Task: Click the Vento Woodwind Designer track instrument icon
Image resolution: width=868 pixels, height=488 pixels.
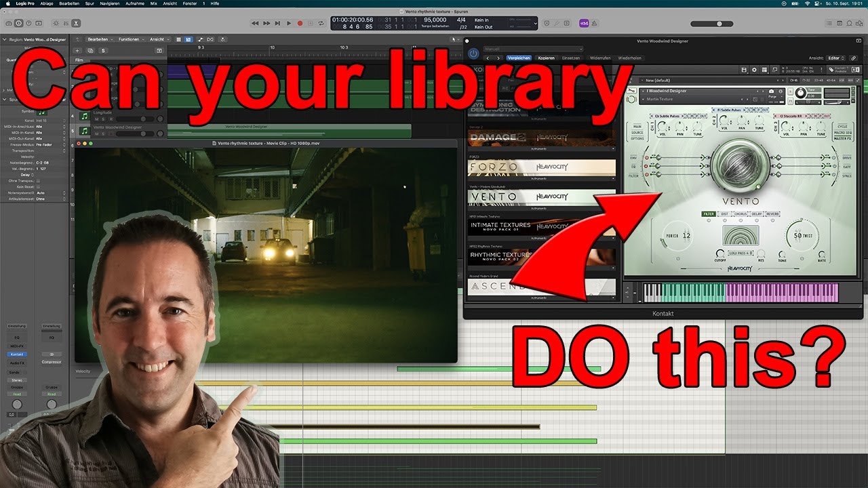Action: point(85,131)
